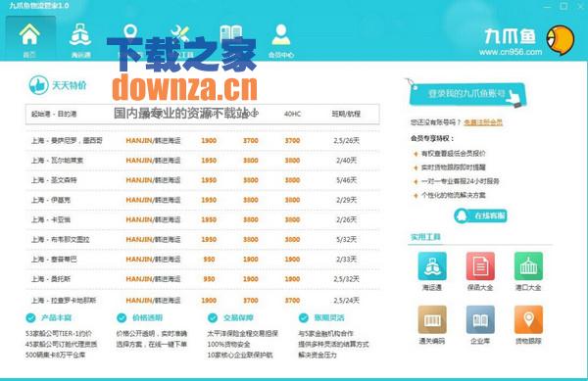Click the 价格透明 checkmark icon
Screen dimensions: 588x381
point(122,317)
